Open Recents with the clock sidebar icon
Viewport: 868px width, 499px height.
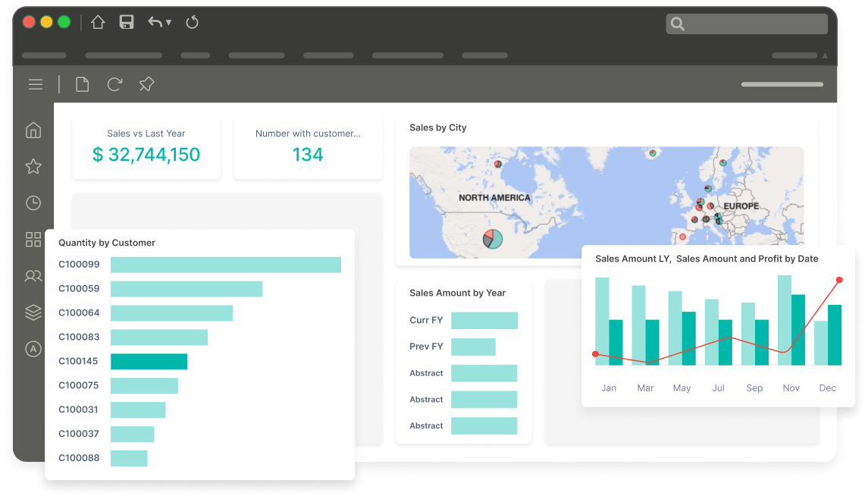tap(33, 202)
